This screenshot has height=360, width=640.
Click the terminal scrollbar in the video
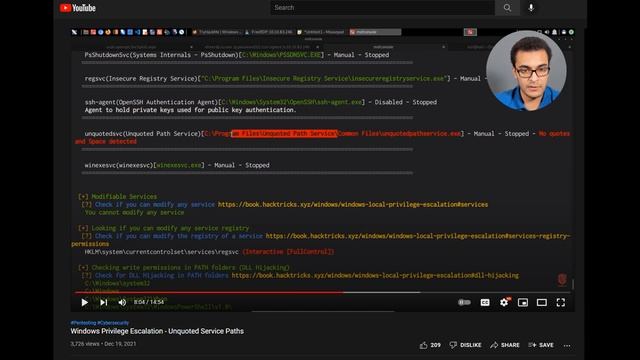coord(573,284)
